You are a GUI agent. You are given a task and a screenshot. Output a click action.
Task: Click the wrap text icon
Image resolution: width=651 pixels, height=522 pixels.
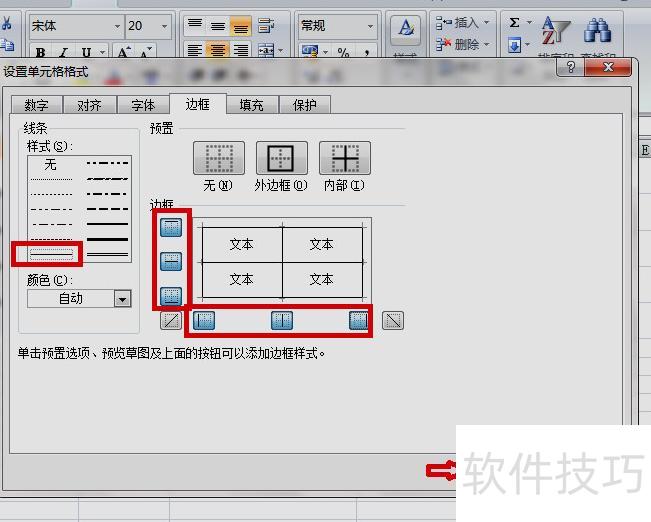266,25
